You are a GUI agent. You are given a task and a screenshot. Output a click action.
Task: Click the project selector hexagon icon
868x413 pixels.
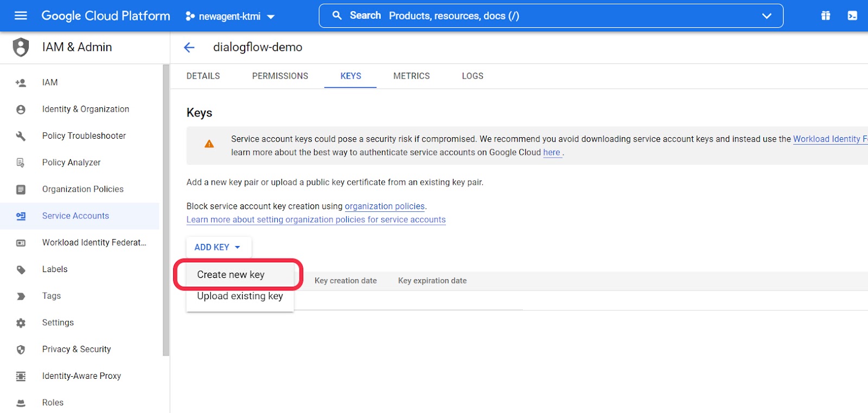click(x=190, y=16)
